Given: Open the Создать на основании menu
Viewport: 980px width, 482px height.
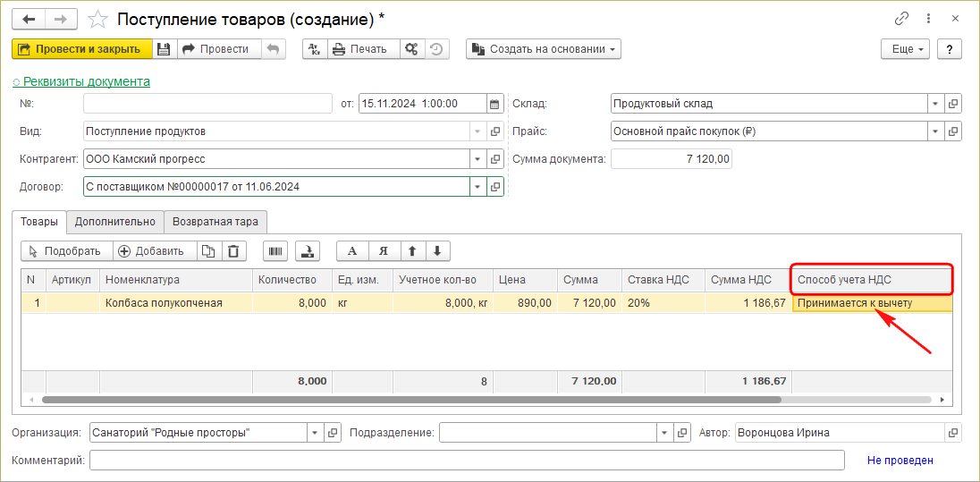Looking at the screenshot, I should click(544, 49).
